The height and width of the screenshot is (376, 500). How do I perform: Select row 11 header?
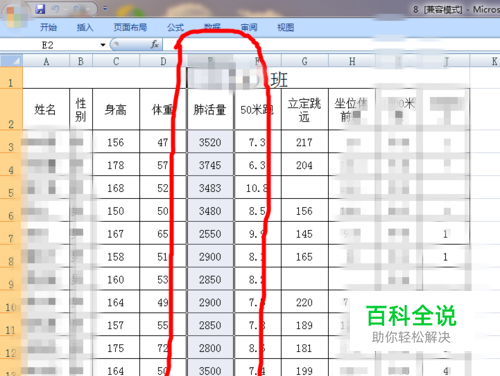[11, 325]
